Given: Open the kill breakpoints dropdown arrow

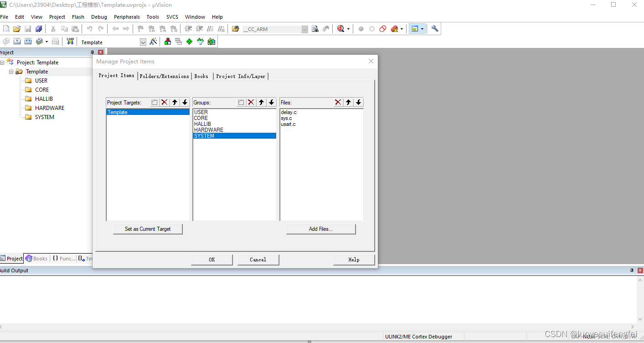Looking at the screenshot, I should (x=402, y=29).
